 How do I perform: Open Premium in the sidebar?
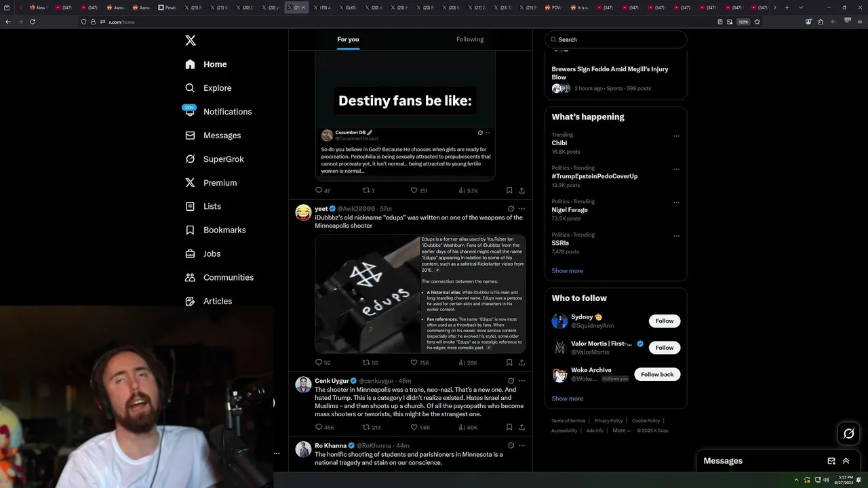point(211,183)
